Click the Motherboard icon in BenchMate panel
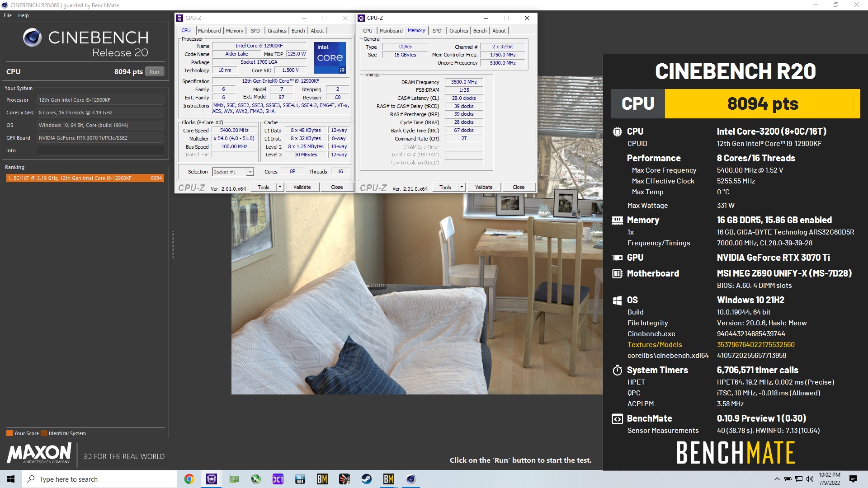 pyautogui.click(x=617, y=273)
